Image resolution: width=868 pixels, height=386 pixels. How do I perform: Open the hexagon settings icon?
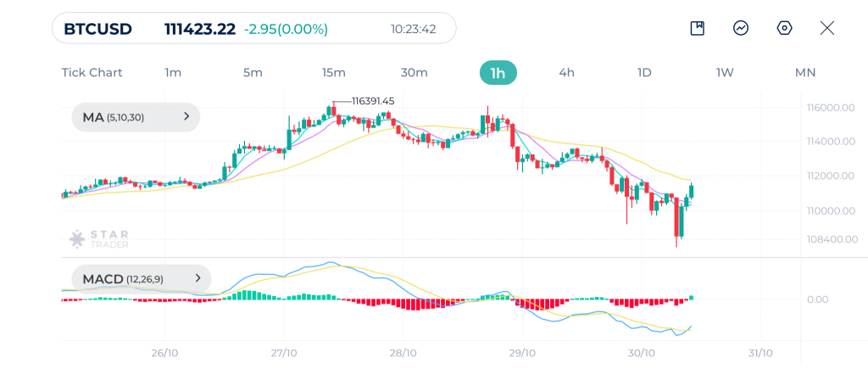tap(784, 28)
